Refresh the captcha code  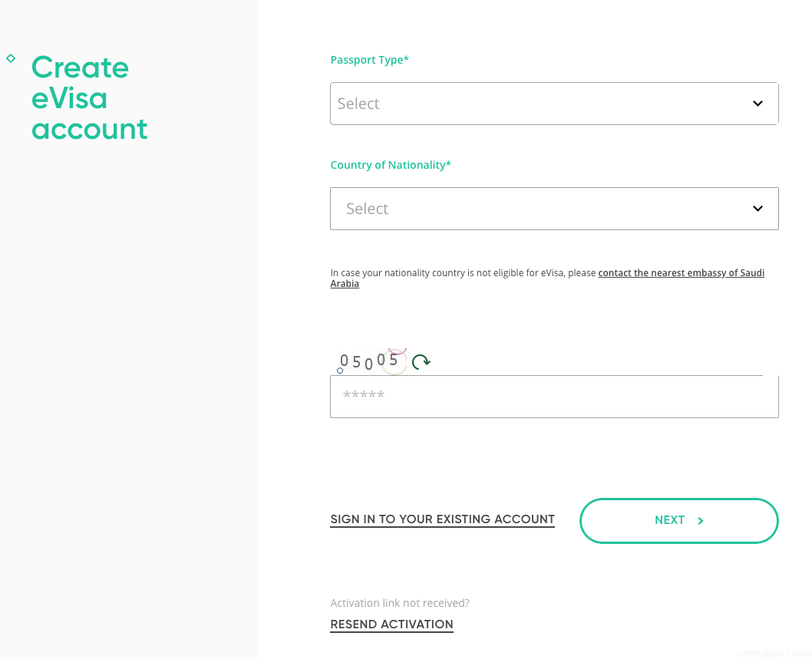click(421, 361)
